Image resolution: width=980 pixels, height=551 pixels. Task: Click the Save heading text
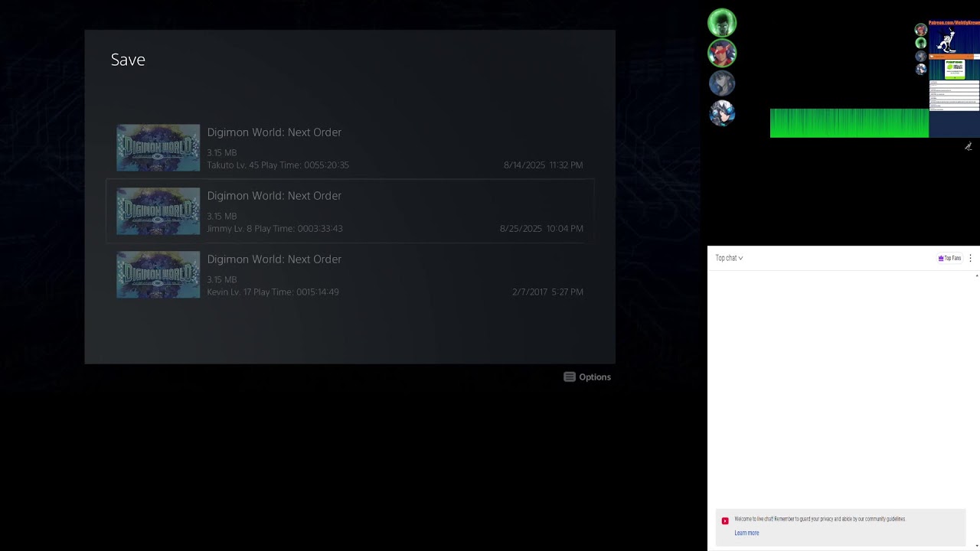coord(128,60)
